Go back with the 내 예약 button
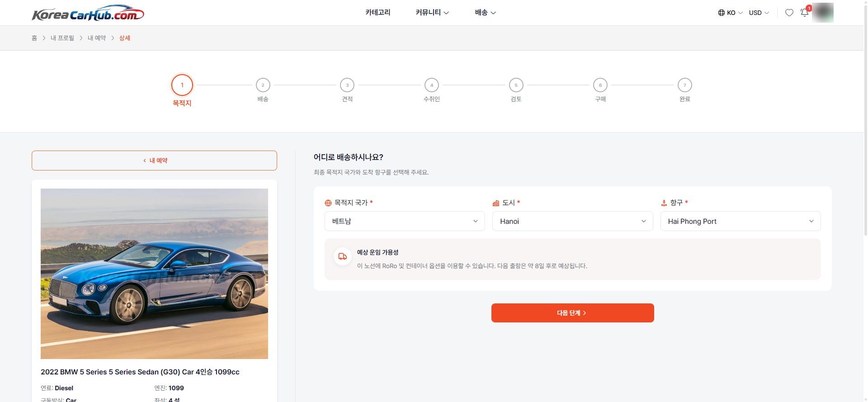Screen dimensions: 868x402 pyautogui.click(x=154, y=161)
